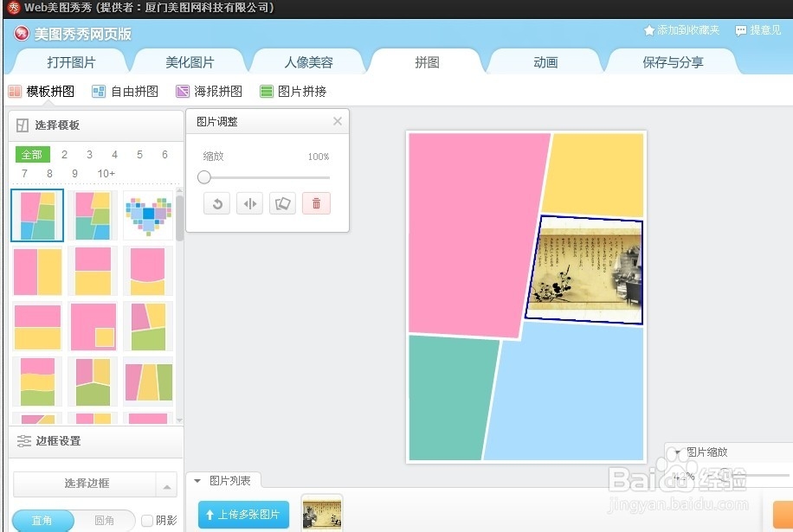Replace the selected photo
793x532 pixels.
(283, 202)
